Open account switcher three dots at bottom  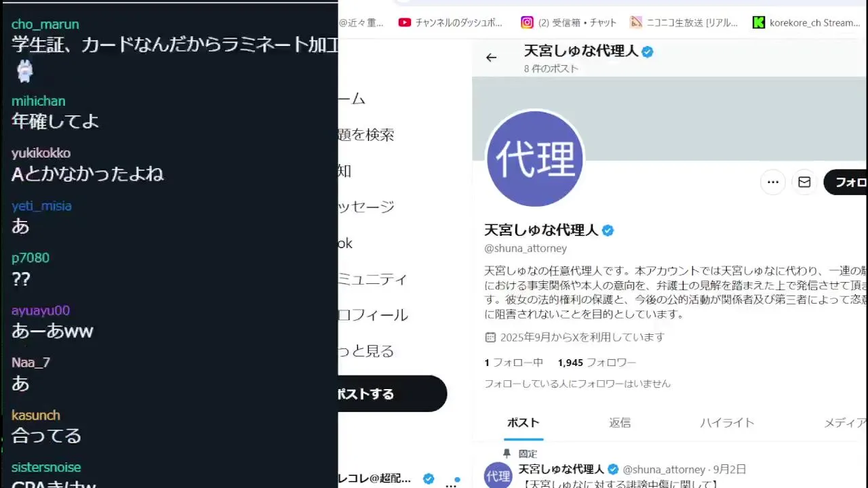tap(451, 484)
